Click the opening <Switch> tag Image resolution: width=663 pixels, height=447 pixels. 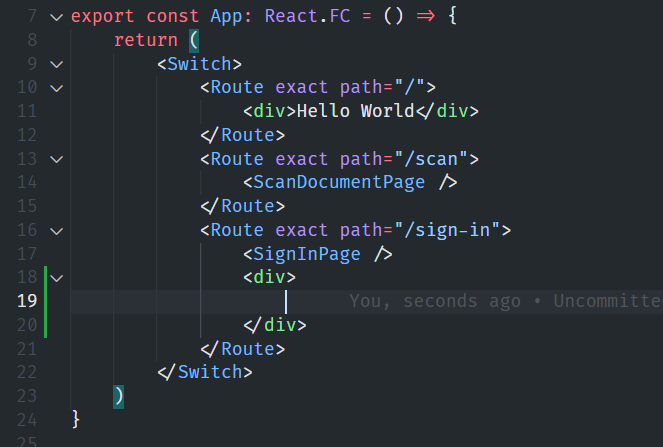[x=200, y=64]
